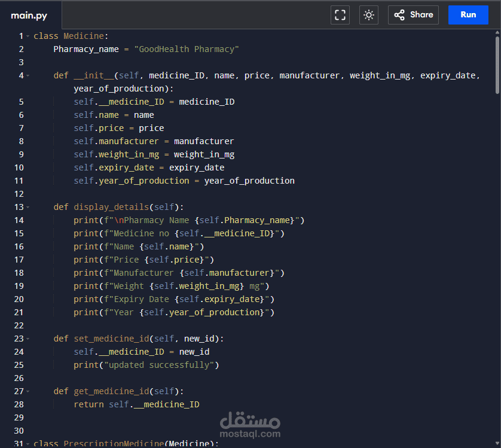The image size is (501, 448).
Task: Click line number 12 in gutter
Action: (19, 194)
